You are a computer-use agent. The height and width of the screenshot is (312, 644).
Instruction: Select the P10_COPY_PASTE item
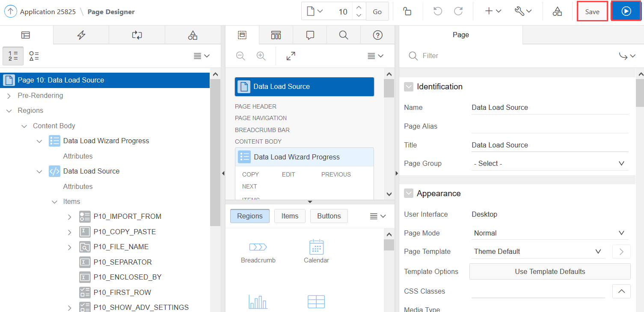[125, 232]
